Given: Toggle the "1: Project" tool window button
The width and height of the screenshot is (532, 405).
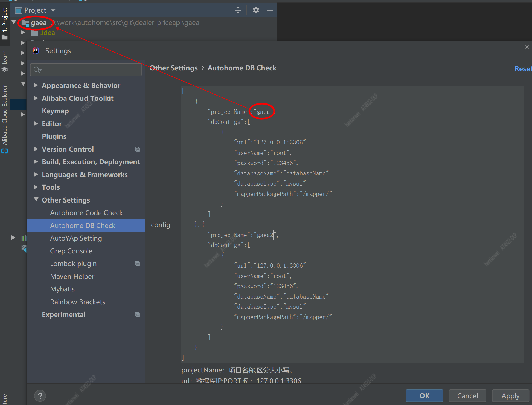Looking at the screenshot, I should (4, 19).
